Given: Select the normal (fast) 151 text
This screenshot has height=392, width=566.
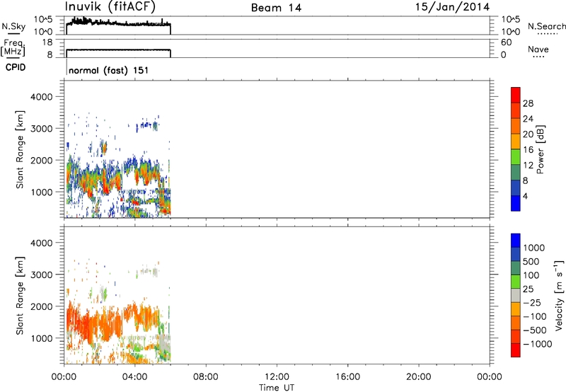Looking at the screenshot, I should [108, 70].
